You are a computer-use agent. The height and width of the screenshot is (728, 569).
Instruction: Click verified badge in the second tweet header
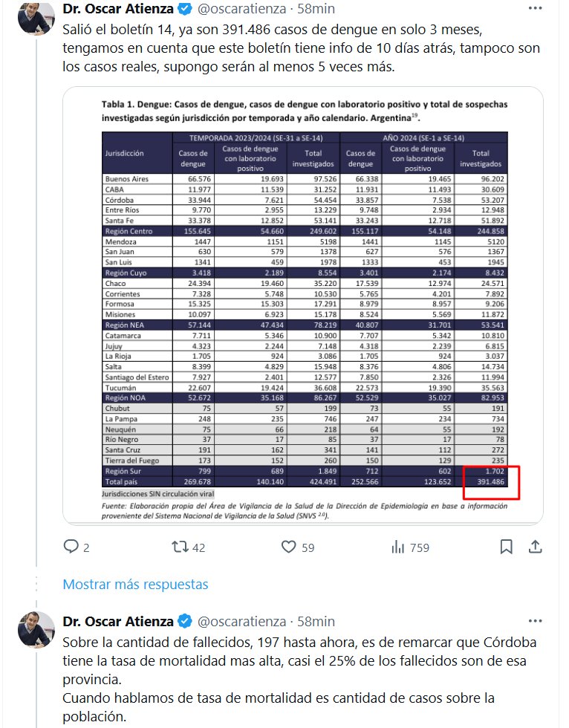[186, 621]
